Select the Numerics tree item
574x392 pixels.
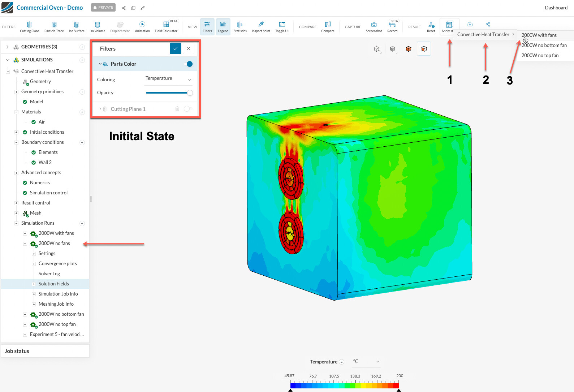tap(40, 183)
